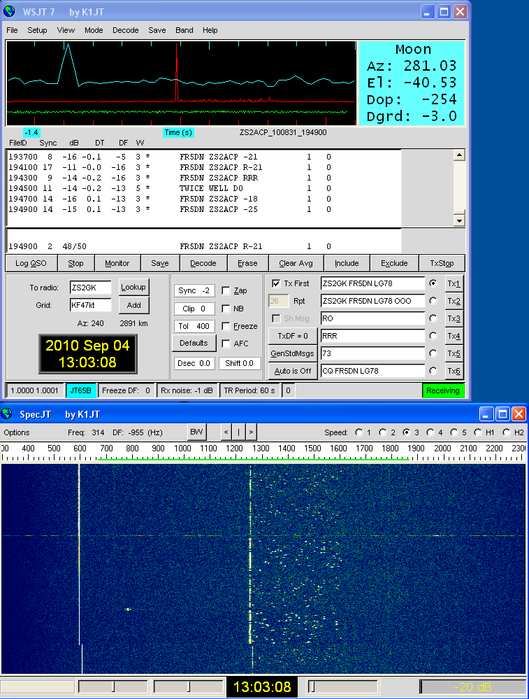
Task: Click the Monitor button
Action: tap(117, 263)
